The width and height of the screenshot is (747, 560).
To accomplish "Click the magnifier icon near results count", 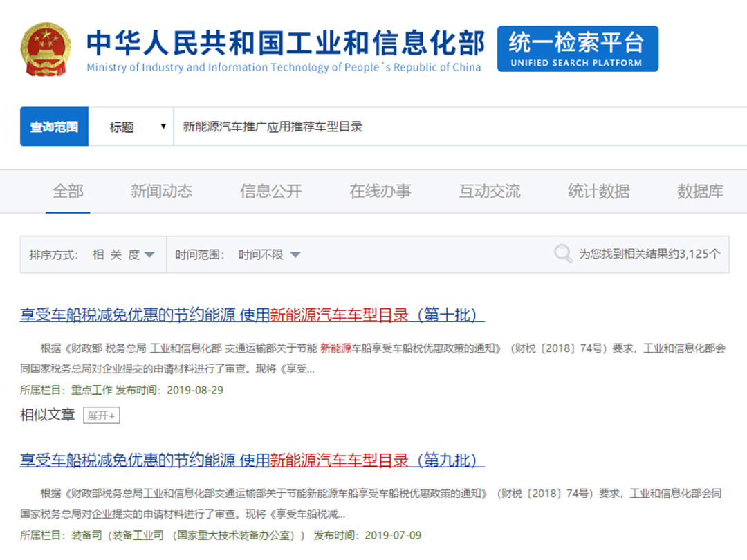I will (x=563, y=254).
